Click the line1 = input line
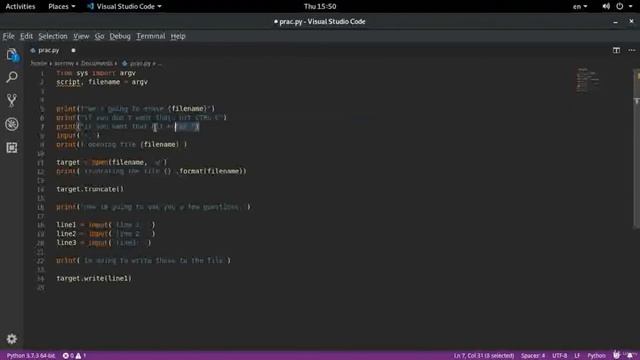The height and width of the screenshot is (360, 640). pyautogui.click(x=106, y=225)
